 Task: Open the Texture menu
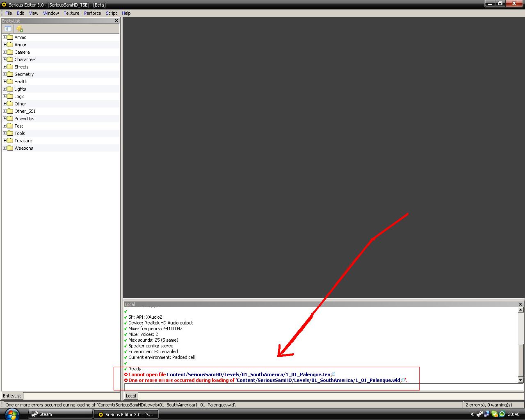(x=71, y=13)
